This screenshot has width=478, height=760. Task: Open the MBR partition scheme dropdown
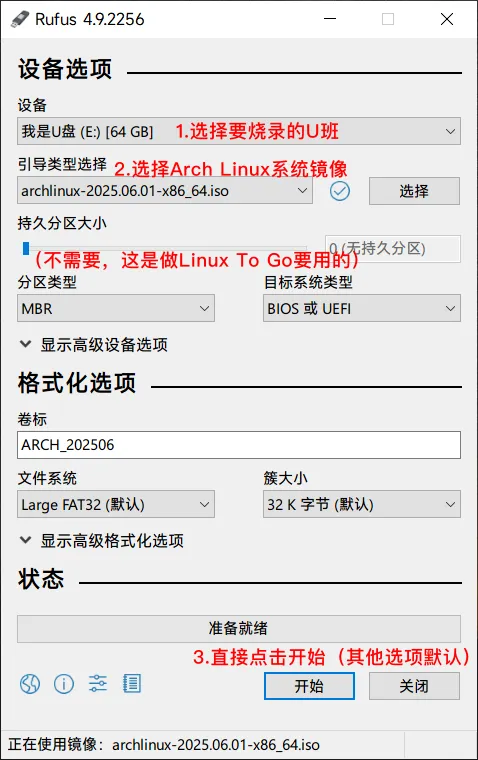[116, 308]
